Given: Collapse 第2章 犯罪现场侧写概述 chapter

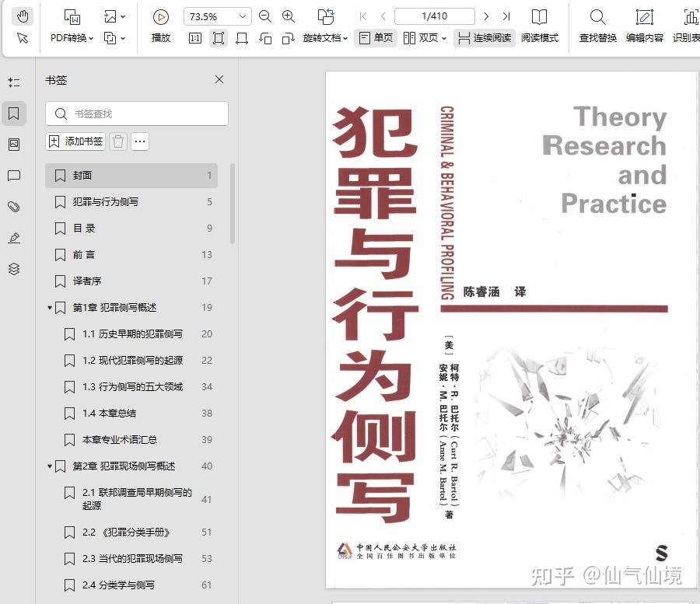Looking at the screenshot, I should 50,466.
